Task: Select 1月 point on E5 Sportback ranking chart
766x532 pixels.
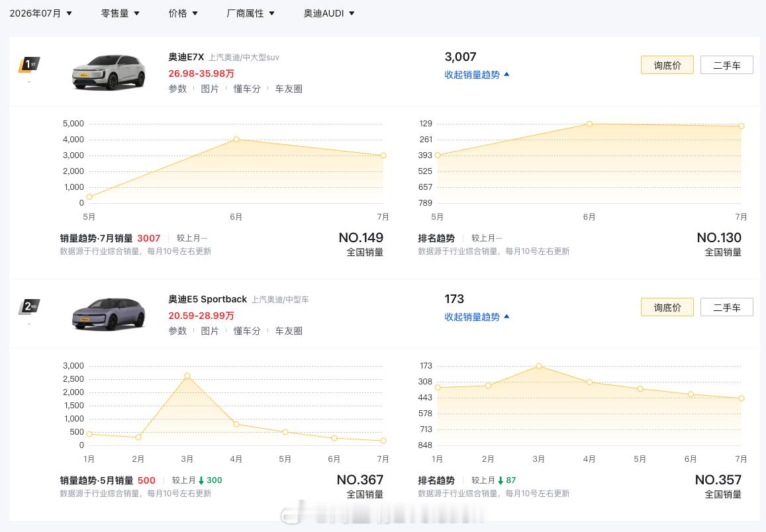Action: point(437,388)
